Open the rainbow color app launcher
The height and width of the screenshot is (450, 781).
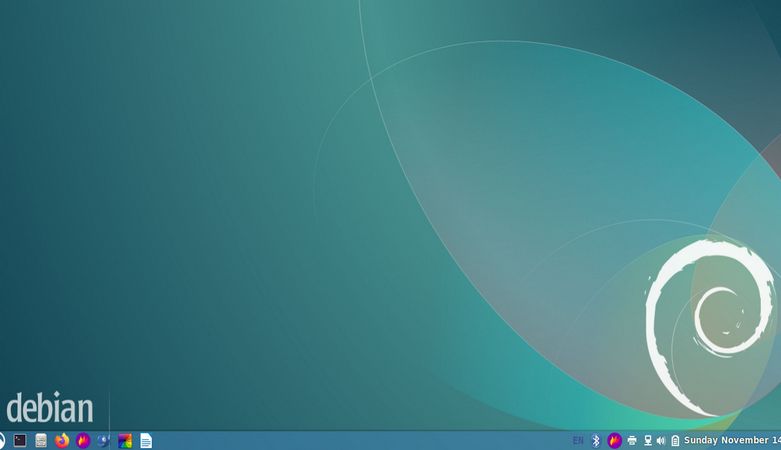click(125, 440)
